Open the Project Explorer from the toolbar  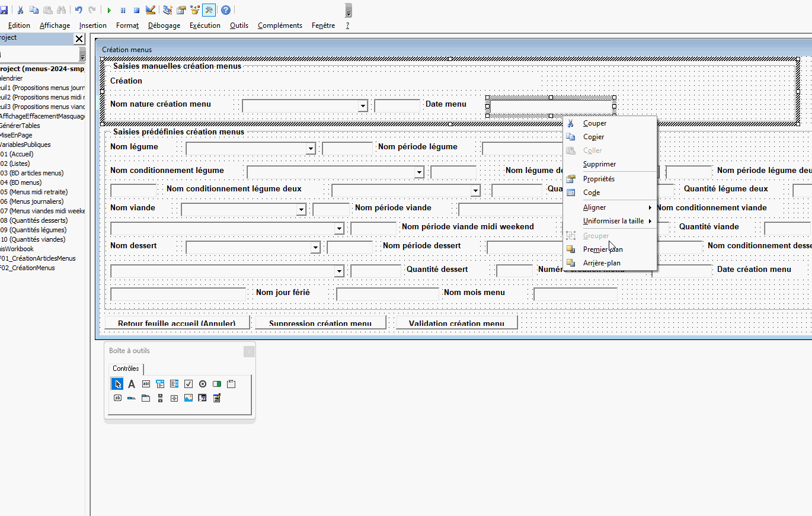point(168,10)
